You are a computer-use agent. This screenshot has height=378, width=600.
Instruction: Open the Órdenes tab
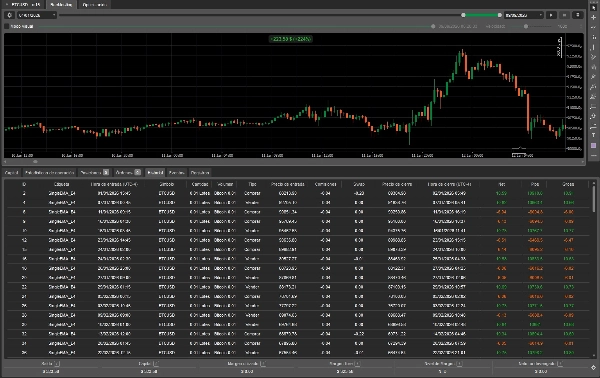point(128,173)
